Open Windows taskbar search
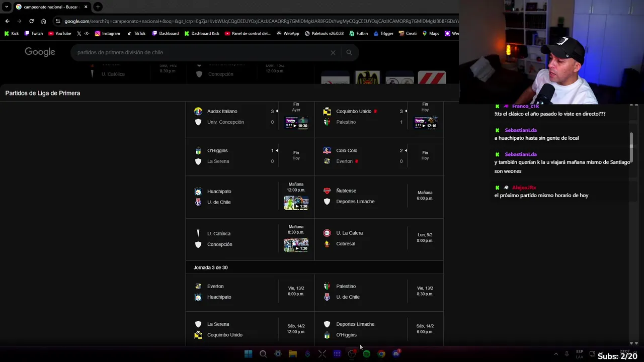Screen dimensions: 644x362 pyautogui.click(x=263, y=354)
